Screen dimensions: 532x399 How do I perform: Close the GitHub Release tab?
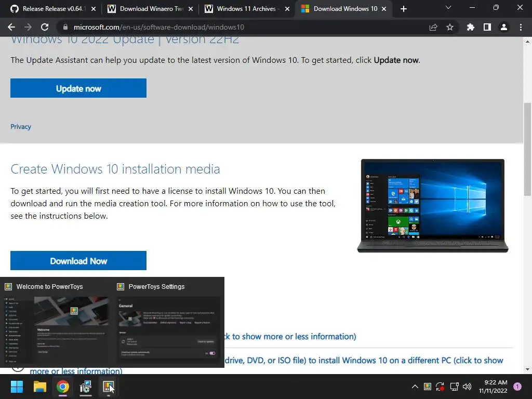coord(94,9)
